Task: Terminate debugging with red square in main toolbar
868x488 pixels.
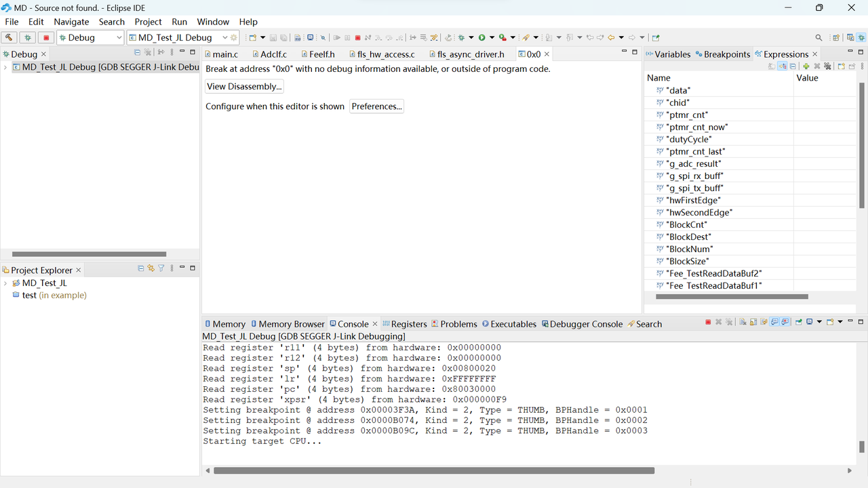Action: pos(358,37)
